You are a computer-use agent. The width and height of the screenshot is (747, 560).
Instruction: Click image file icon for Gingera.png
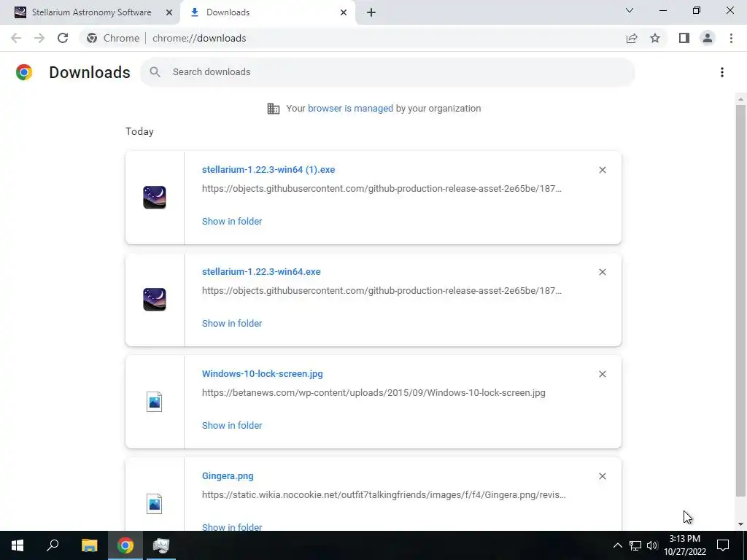[x=155, y=504]
